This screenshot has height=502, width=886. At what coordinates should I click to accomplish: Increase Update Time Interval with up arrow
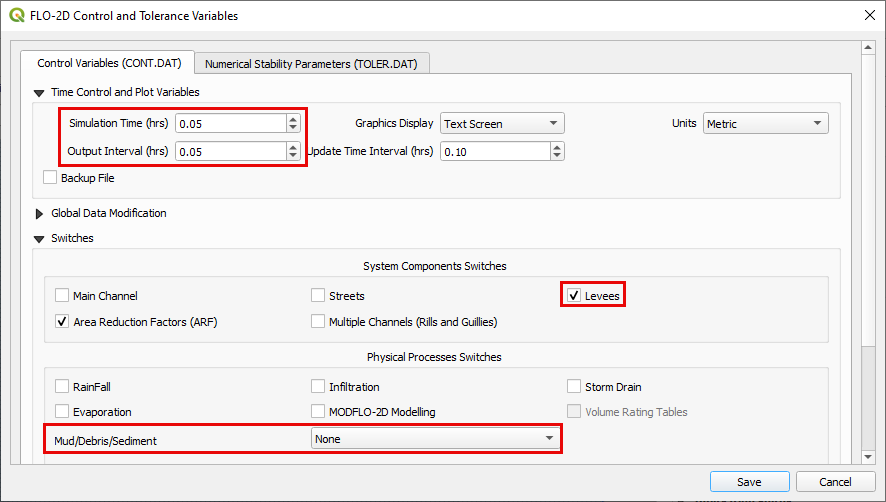coord(557,147)
